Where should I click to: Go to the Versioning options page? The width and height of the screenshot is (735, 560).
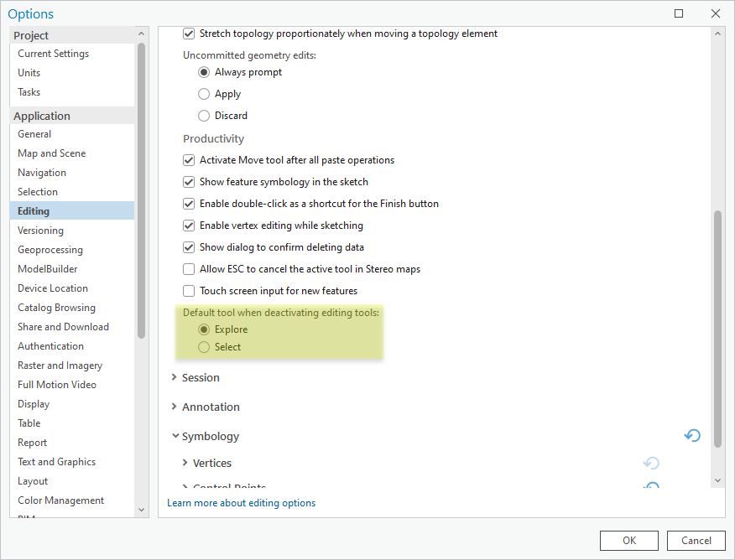pos(40,231)
